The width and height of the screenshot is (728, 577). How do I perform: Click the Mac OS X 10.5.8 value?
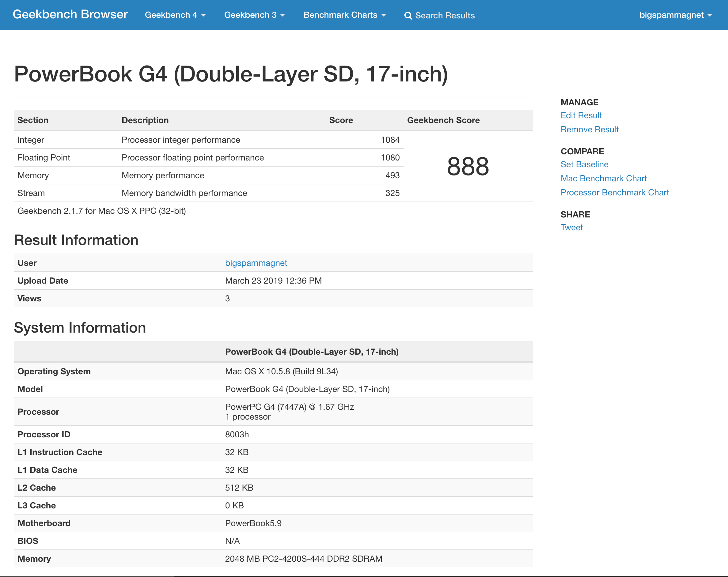click(281, 371)
